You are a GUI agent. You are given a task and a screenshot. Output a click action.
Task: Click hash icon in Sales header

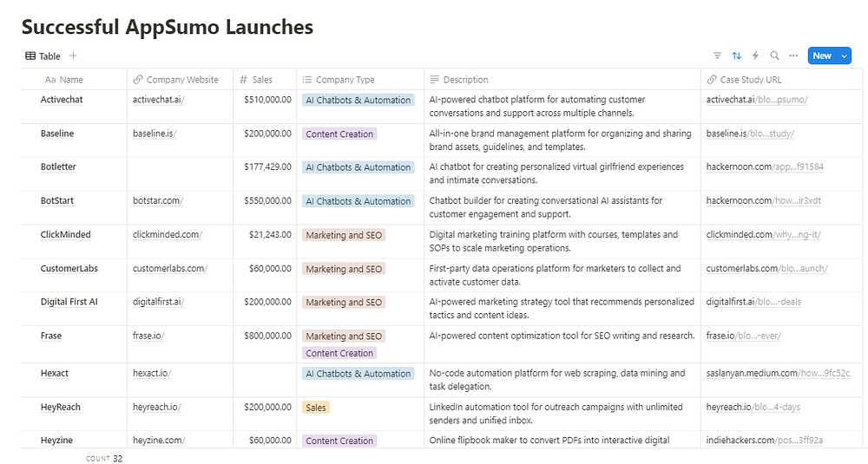coord(243,80)
